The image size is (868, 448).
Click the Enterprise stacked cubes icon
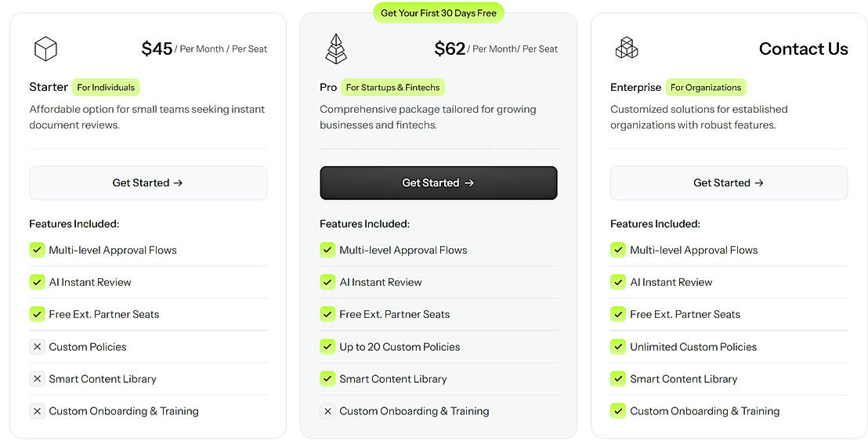click(626, 49)
